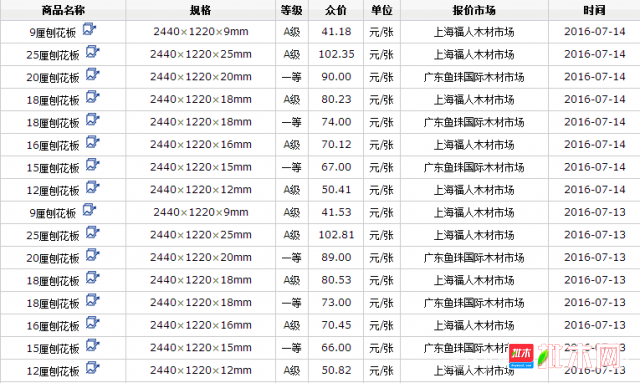Image resolution: width=640 pixels, height=383 pixels.
Task: Open chart icon for 25厘刨花板 priced 102.35
Action: pos(93,52)
